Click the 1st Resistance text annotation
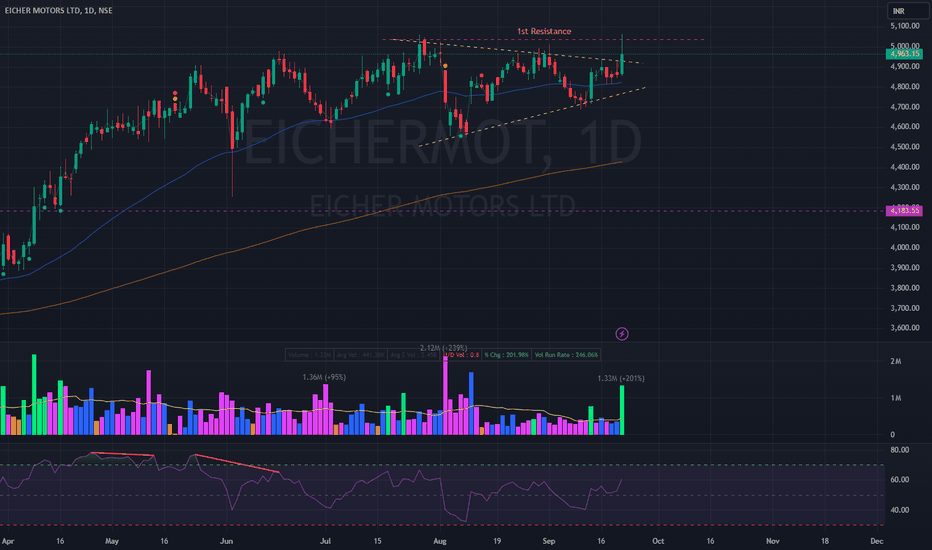Screen dimensions: 932x550 (544, 31)
